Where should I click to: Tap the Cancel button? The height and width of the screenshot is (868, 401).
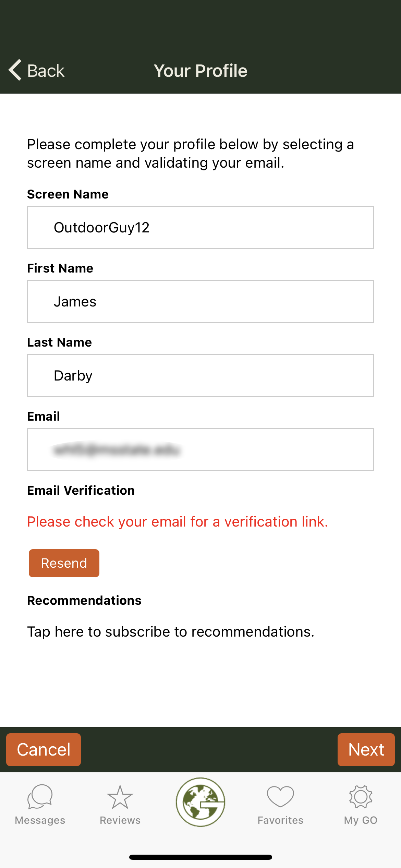click(x=44, y=750)
